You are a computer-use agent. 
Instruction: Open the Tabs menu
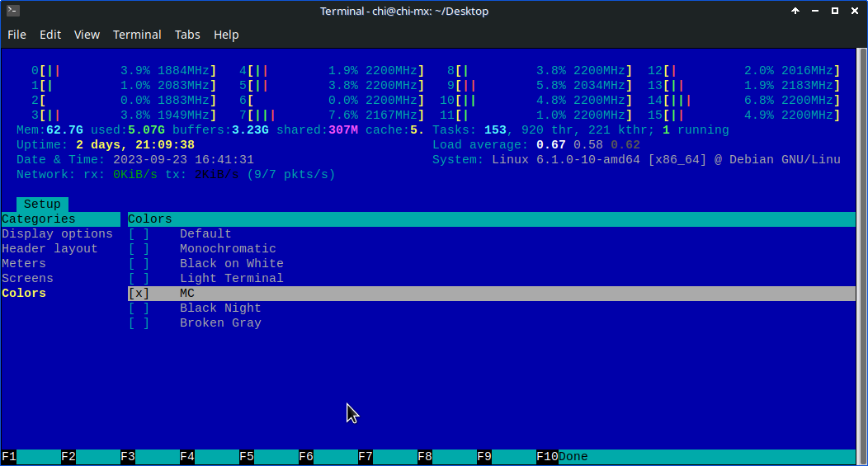coord(187,35)
